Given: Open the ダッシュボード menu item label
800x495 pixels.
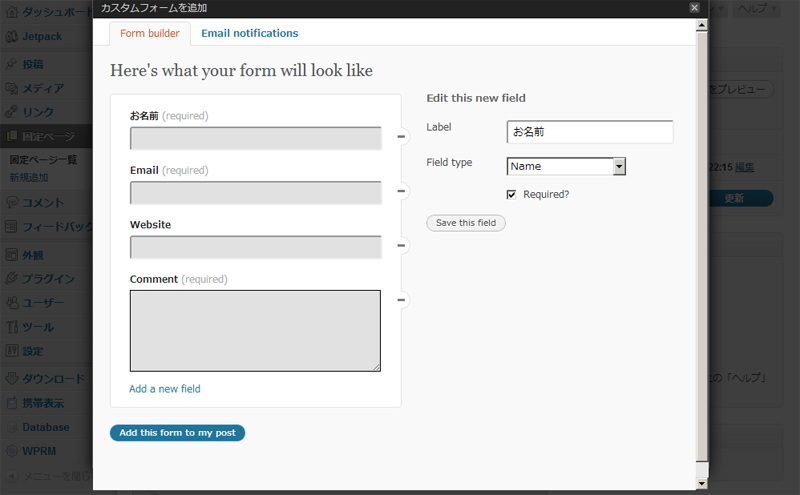Looking at the screenshot, I should [x=57, y=12].
